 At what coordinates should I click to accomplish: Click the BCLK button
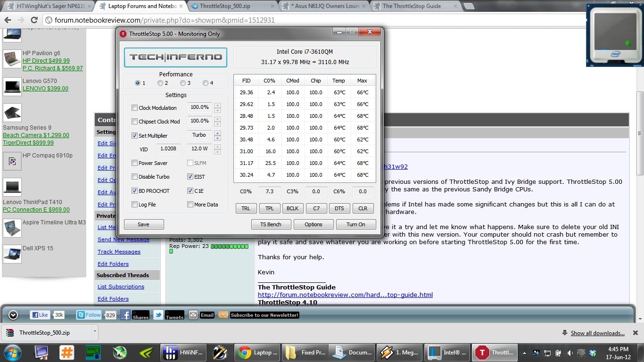[293, 208]
